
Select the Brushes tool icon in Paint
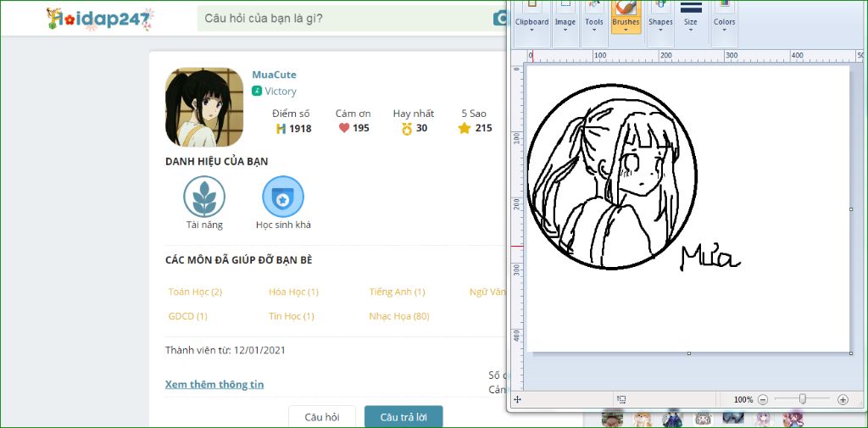click(x=626, y=8)
